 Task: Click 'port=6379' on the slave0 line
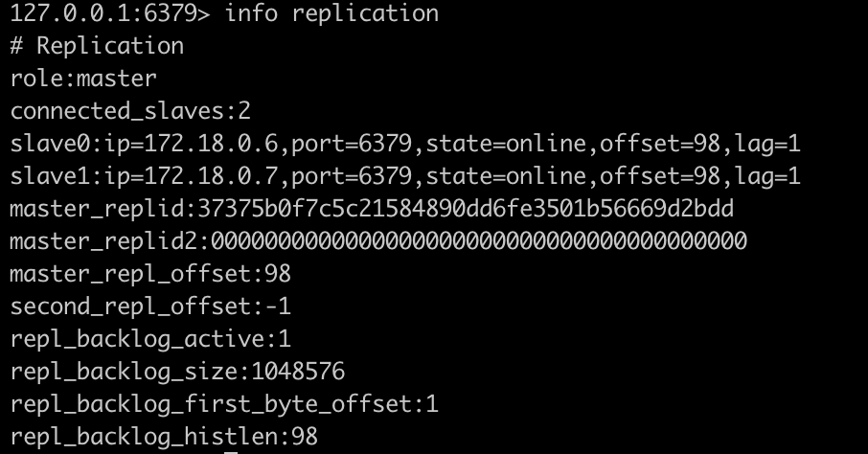click(x=352, y=144)
